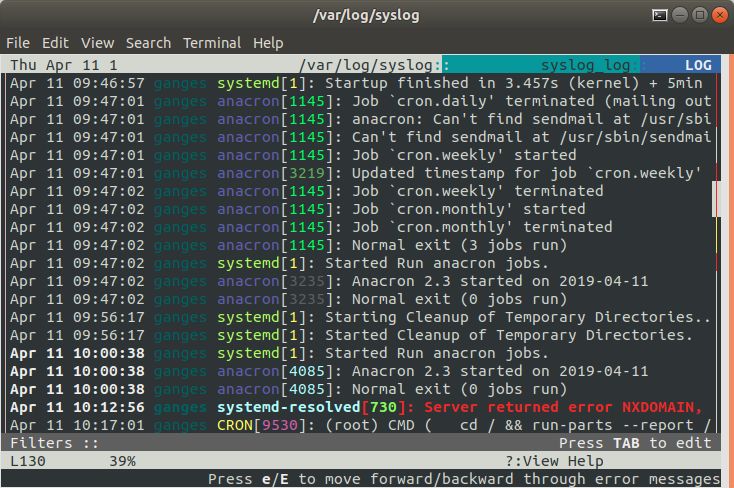Click 'Press e/E to move forward/backward' hint

(463, 479)
